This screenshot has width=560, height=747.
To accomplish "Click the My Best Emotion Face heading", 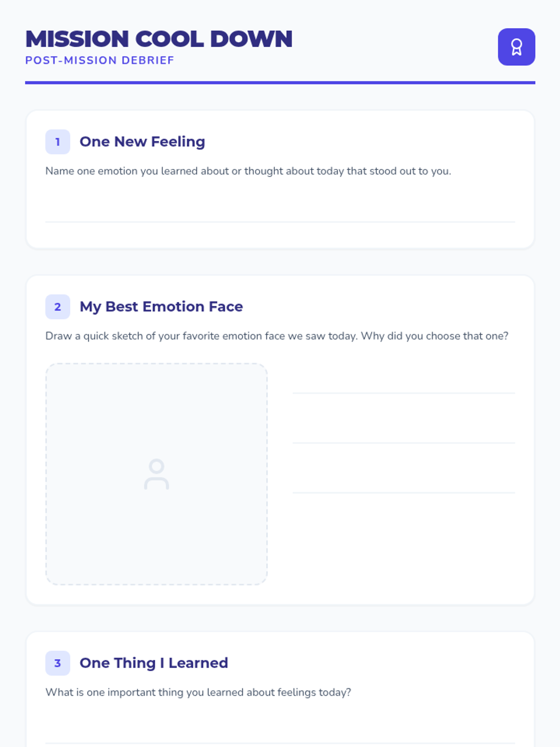I will point(161,306).
